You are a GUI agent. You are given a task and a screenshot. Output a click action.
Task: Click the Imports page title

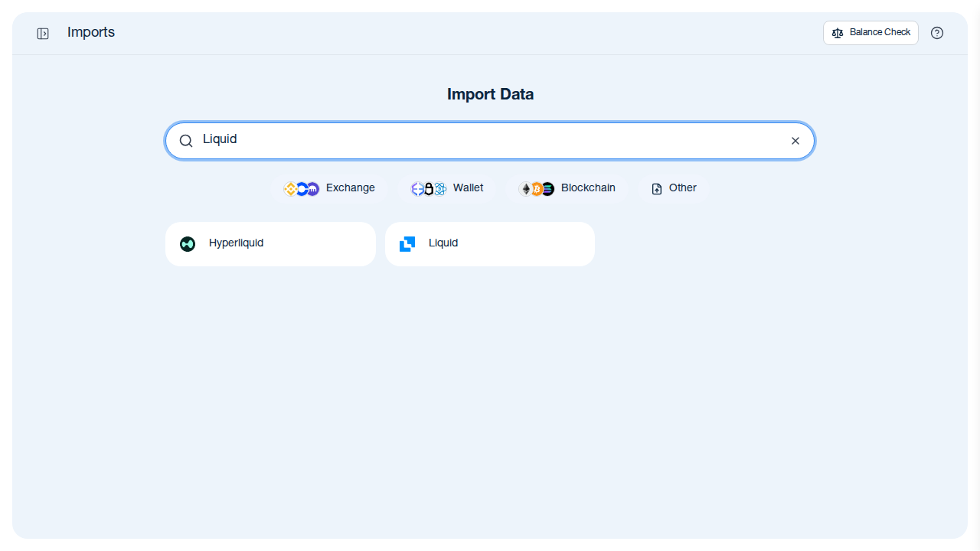point(91,32)
